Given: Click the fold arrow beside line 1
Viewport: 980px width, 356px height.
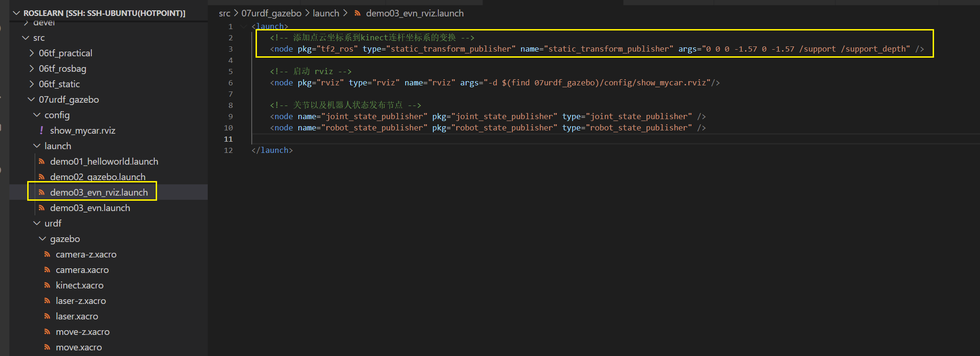Looking at the screenshot, I should pyautogui.click(x=244, y=26).
